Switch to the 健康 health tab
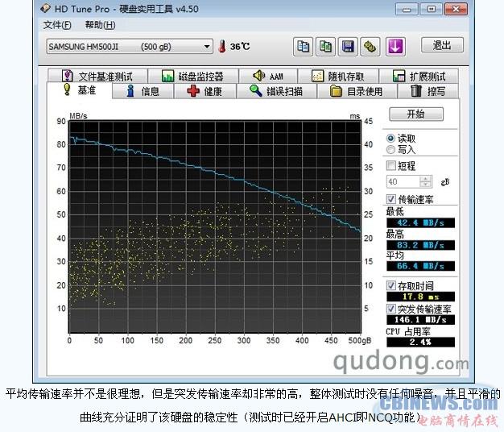This screenshot has width=504, height=432. pyautogui.click(x=204, y=91)
